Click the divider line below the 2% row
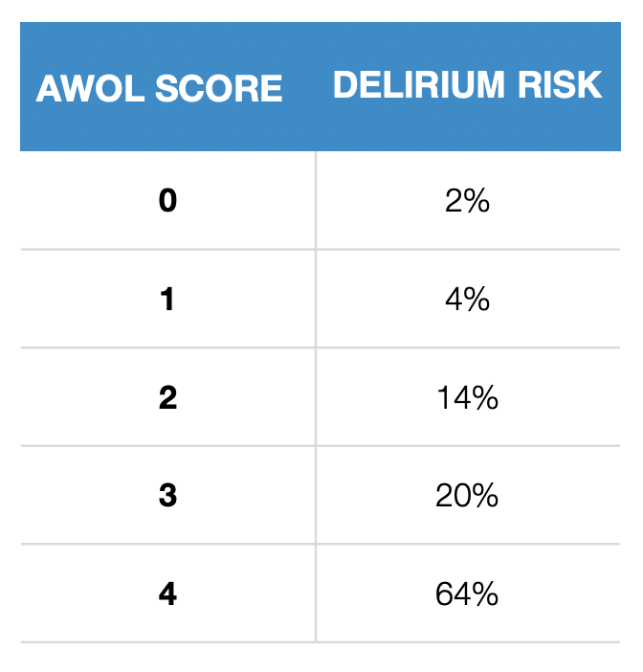Viewport: 643px width, 672px height. click(468, 250)
